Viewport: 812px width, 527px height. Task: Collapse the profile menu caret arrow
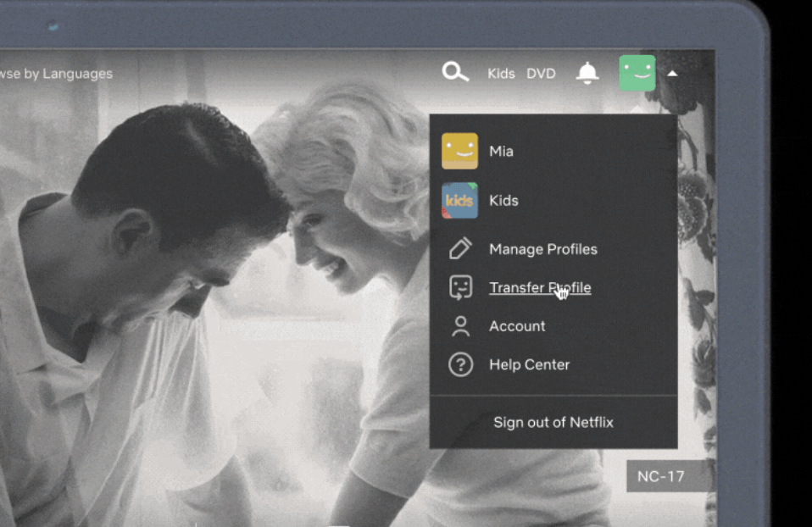click(x=672, y=74)
